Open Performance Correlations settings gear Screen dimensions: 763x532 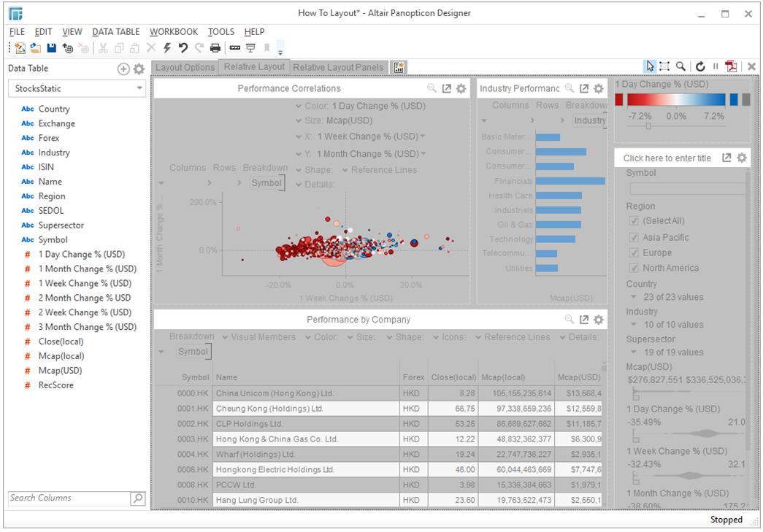461,88
